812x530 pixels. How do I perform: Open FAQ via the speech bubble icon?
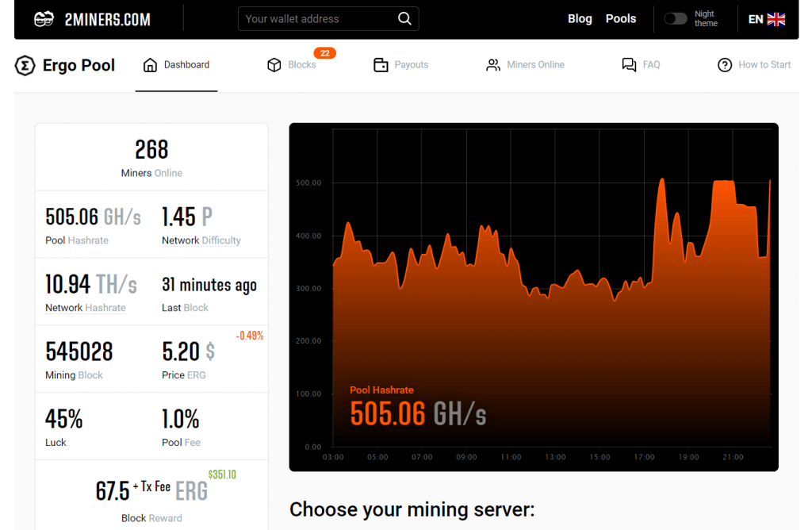click(x=627, y=66)
